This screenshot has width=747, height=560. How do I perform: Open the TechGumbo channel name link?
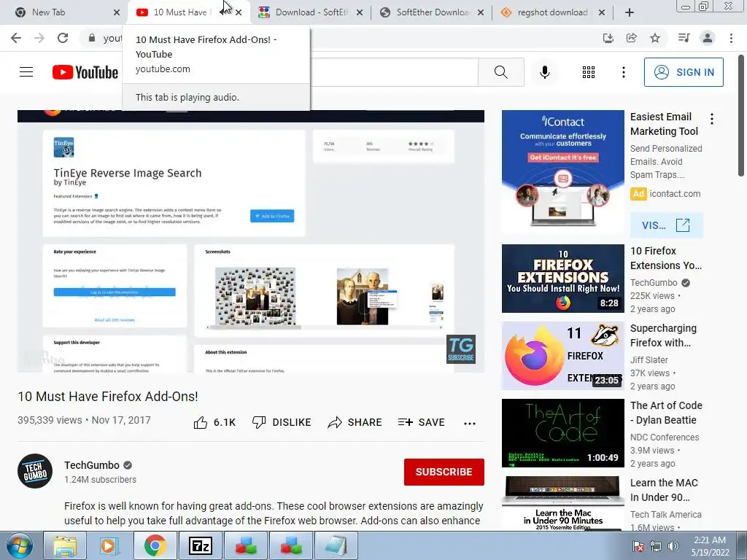(x=92, y=465)
